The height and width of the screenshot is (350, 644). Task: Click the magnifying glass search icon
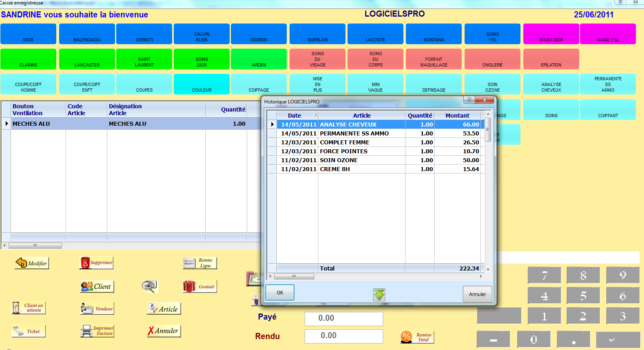(149, 286)
